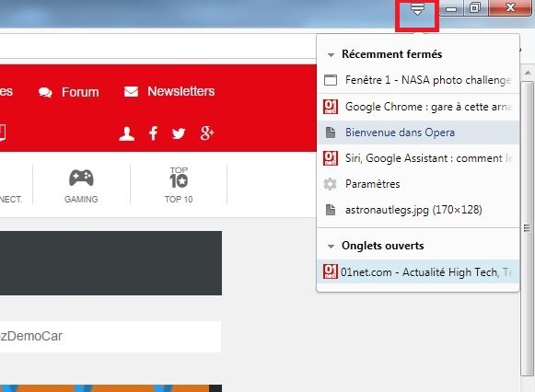Viewport: 535px width, 392px height.
Task: Reopen astronautlegs.jpg (170×128) tab
Action: (418, 210)
